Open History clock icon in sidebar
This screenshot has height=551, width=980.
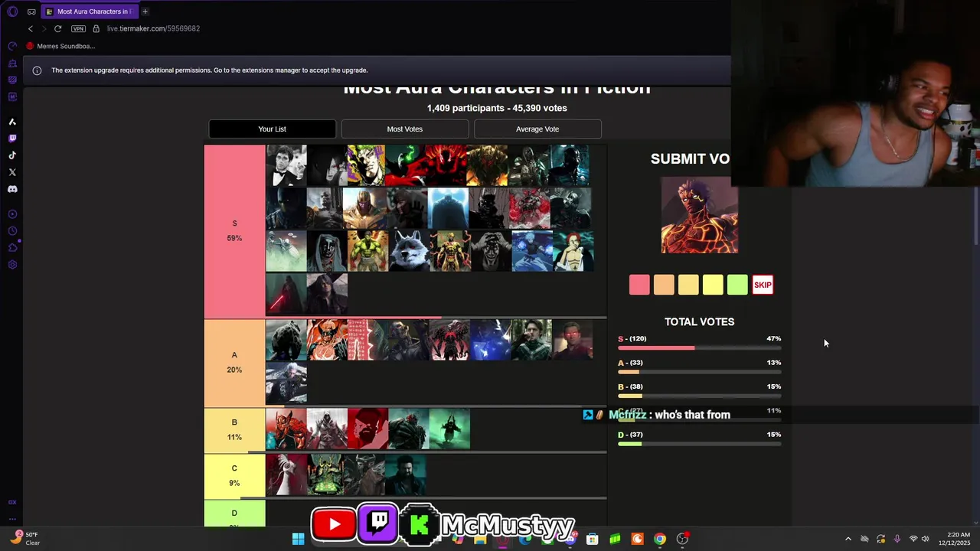tap(12, 231)
